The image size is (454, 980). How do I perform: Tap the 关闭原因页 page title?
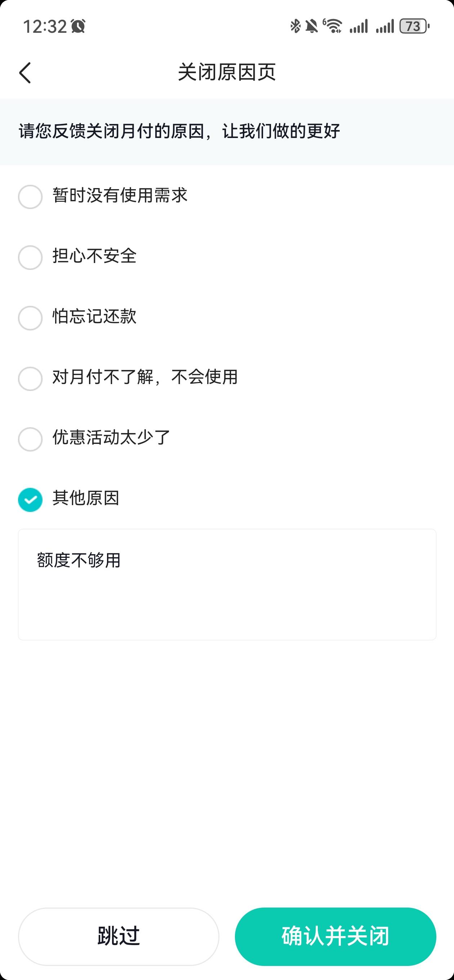pos(227,72)
